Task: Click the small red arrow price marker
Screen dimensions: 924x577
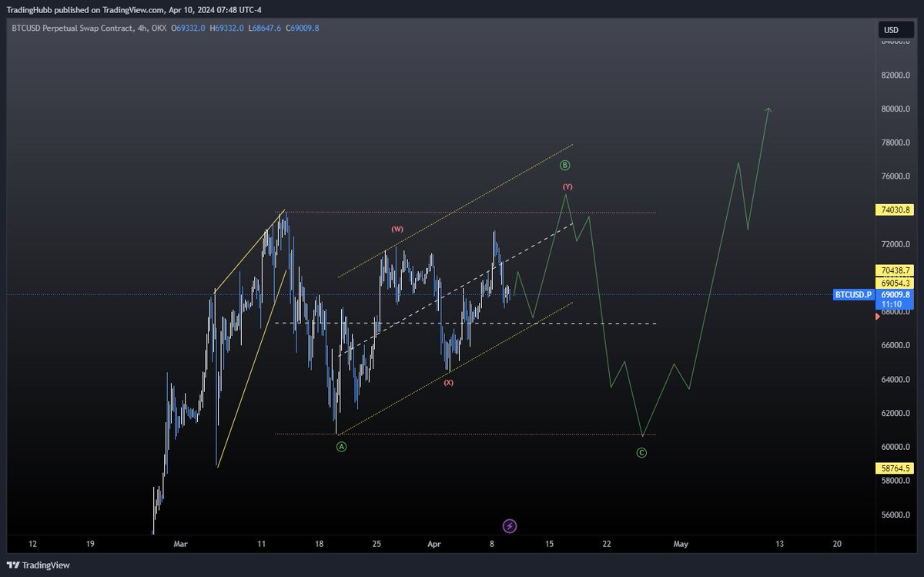Action: 879,316
